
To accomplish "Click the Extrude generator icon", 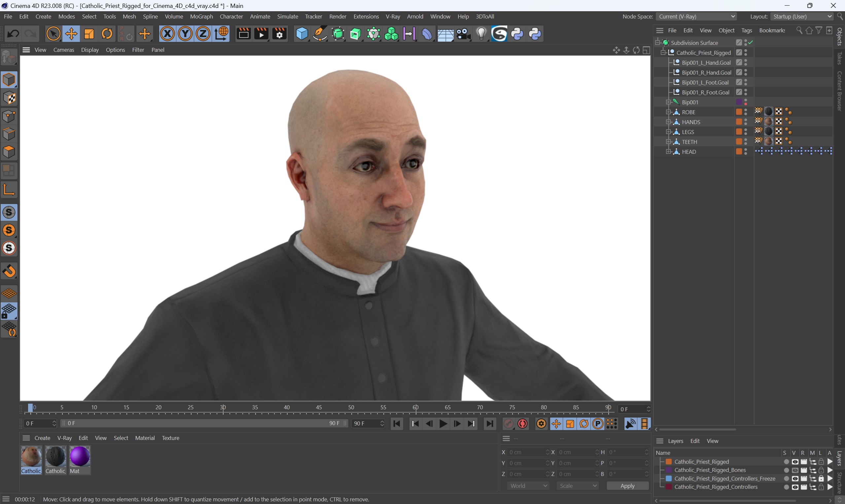I will (356, 34).
